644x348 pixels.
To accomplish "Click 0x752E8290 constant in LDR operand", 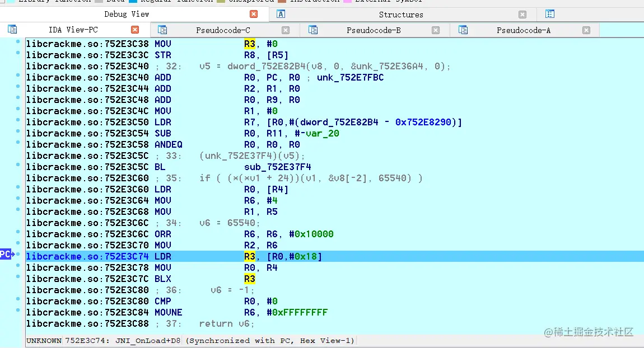I will click(423, 123).
